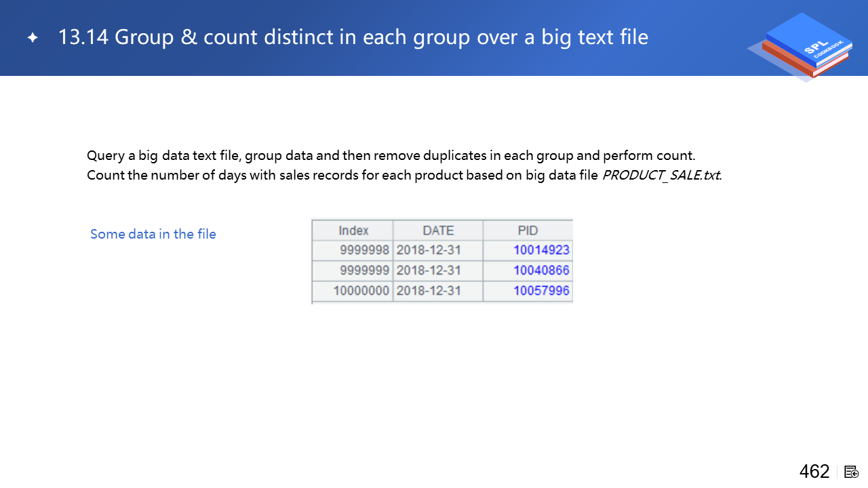Click the date in the 10000000 row
This screenshot has height=488, width=868.
tap(429, 291)
